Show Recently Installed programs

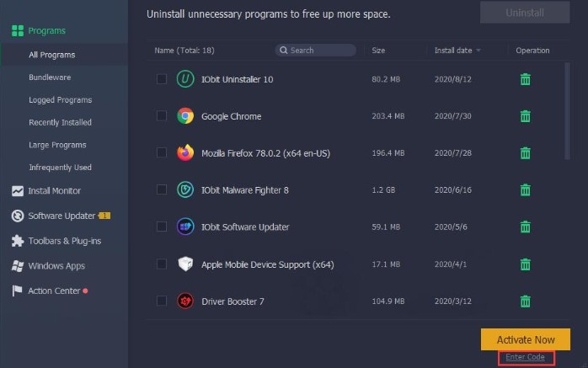60,122
